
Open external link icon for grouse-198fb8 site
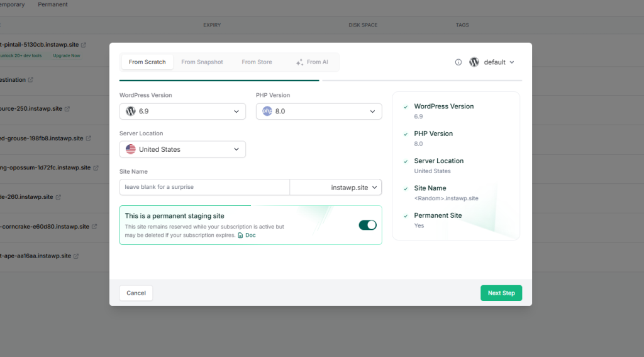pyautogui.click(x=88, y=139)
